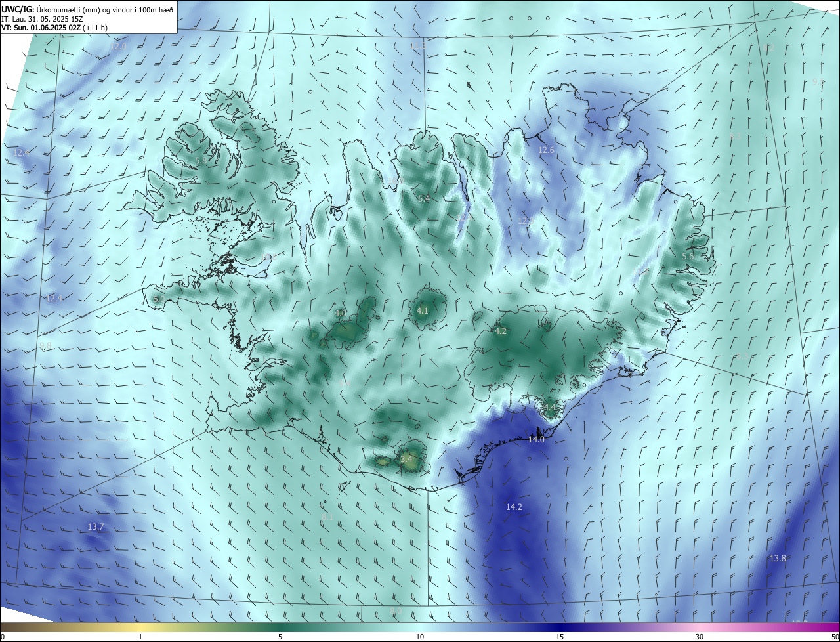Click the 5.8 value label in the Westfjords

click(x=201, y=160)
